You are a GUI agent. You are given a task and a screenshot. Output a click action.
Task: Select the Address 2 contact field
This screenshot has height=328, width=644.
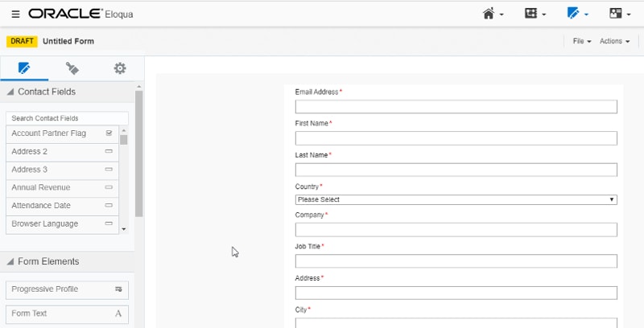click(x=62, y=151)
